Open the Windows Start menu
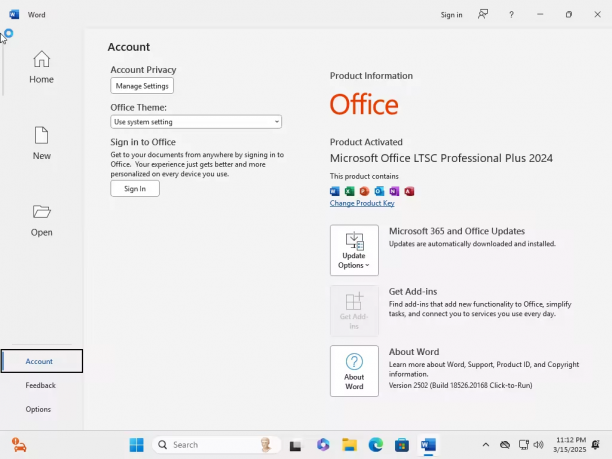The width and height of the screenshot is (612, 459). [137, 445]
